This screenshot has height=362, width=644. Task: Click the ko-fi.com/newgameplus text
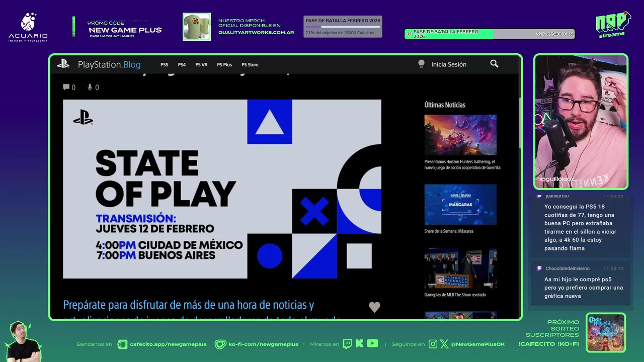coord(263,344)
